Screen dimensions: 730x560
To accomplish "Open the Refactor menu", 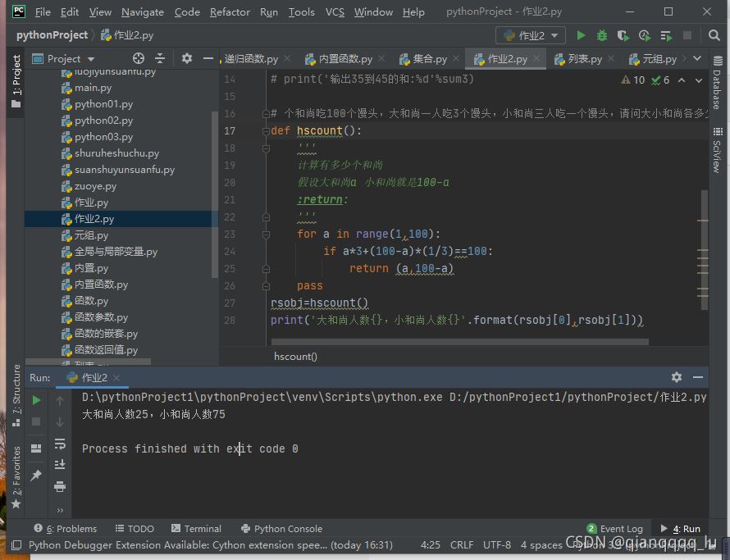I will click(x=230, y=12).
